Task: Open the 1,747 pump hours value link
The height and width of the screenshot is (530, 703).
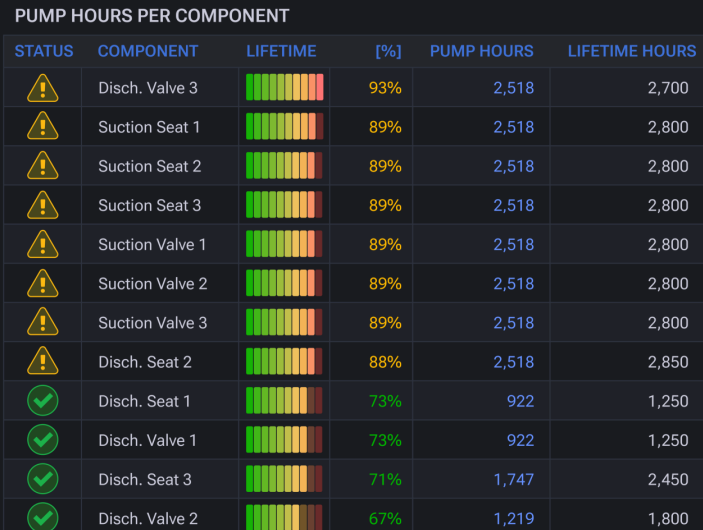Action: coord(513,479)
